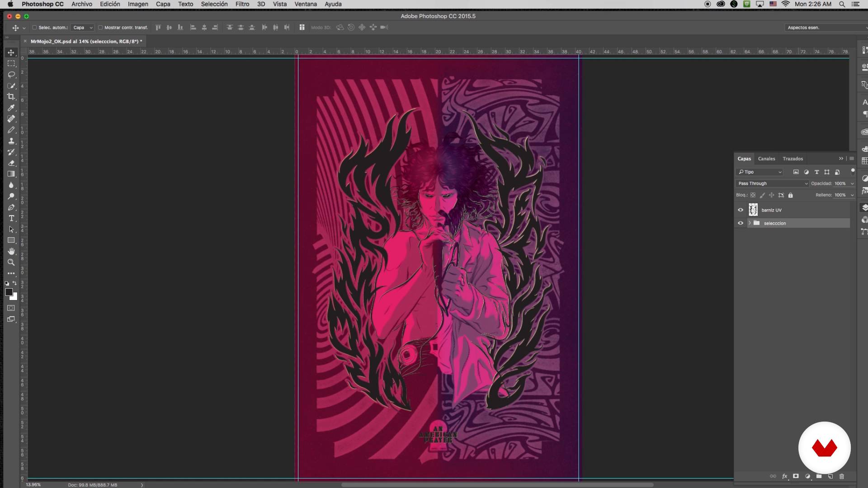The height and width of the screenshot is (488, 868).
Task: Select the Path Selection tool
Action: 11,229
